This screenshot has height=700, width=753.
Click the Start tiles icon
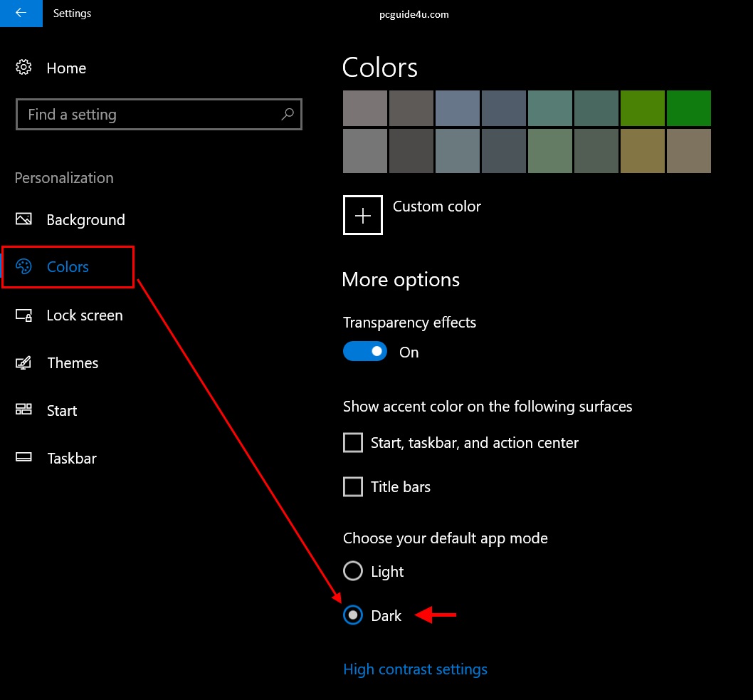pos(23,410)
